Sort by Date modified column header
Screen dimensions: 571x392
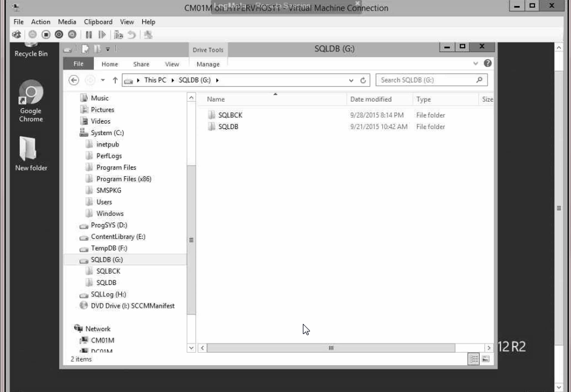[x=371, y=99]
